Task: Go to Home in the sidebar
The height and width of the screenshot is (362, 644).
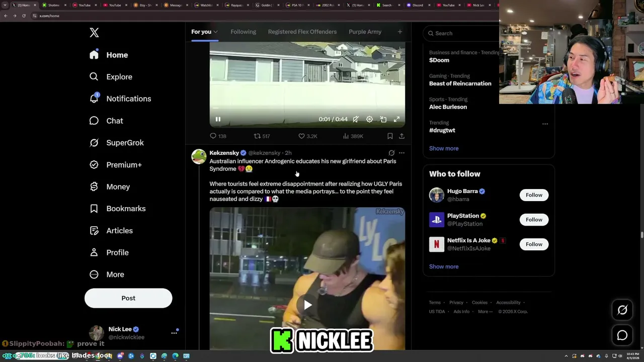Action: point(109,55)
